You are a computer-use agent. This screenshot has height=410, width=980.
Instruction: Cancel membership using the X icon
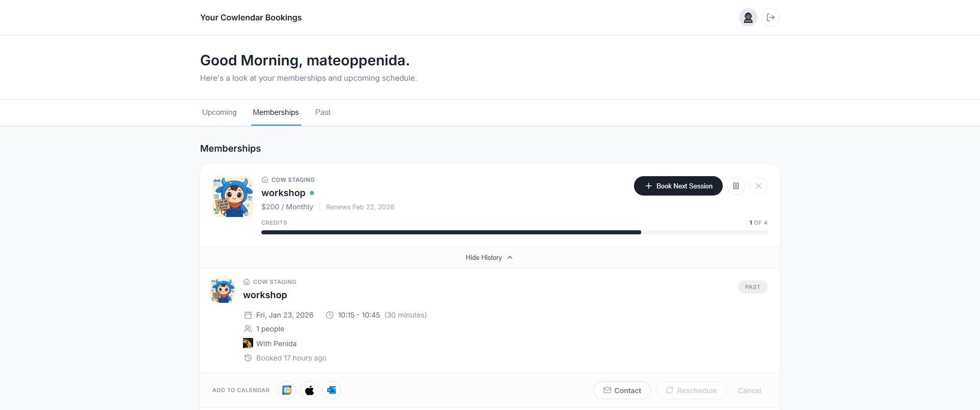click(x=758, y=186)
